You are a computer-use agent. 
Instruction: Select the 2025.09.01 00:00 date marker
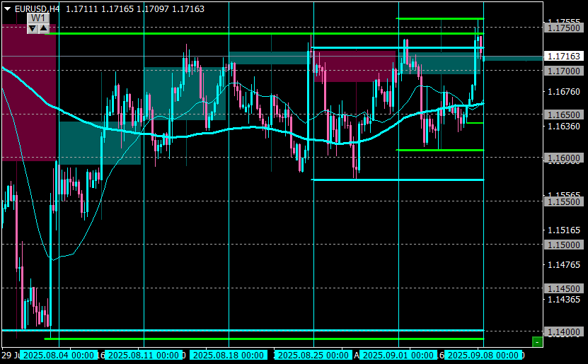[x=398, y=355]
